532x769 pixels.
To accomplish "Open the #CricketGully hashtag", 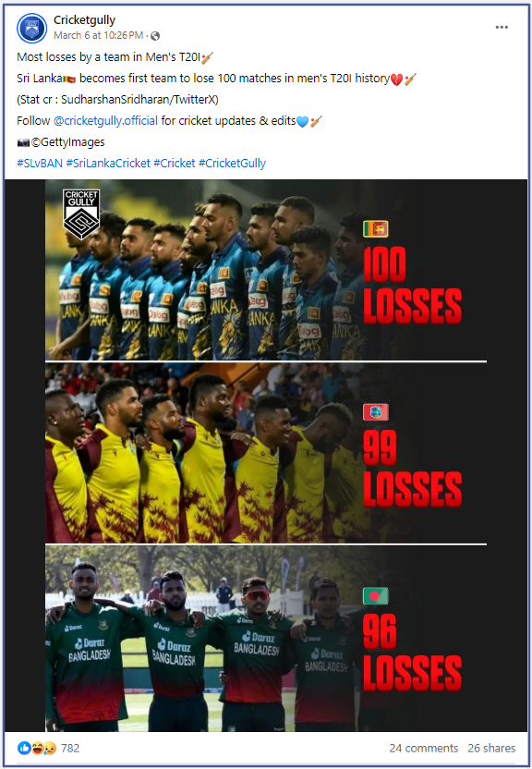I will (232, 164).
